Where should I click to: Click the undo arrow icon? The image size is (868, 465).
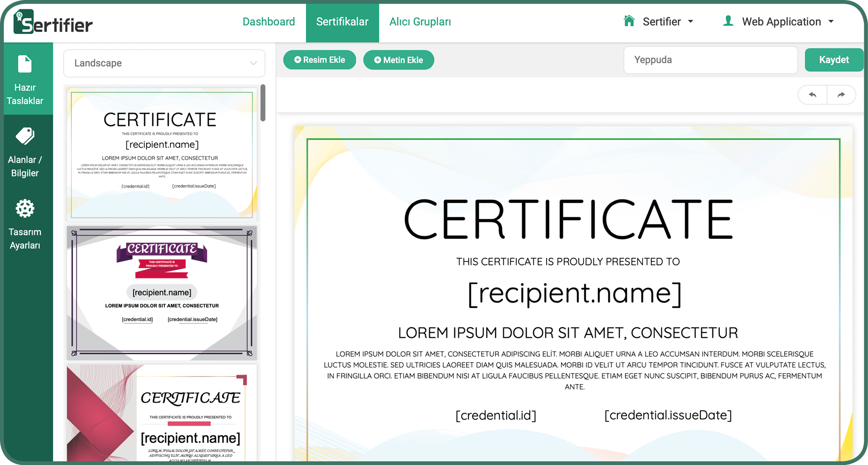click(x=812, y=95)
